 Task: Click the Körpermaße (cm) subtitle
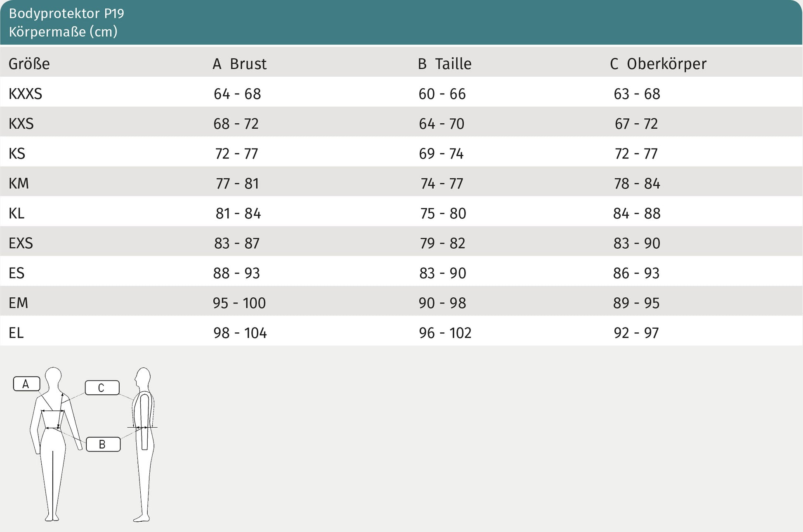(x=63, y=32)
